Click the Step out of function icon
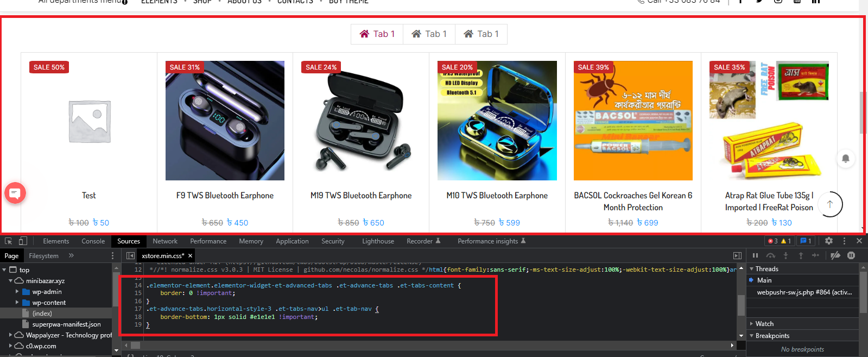 point(801,255)
